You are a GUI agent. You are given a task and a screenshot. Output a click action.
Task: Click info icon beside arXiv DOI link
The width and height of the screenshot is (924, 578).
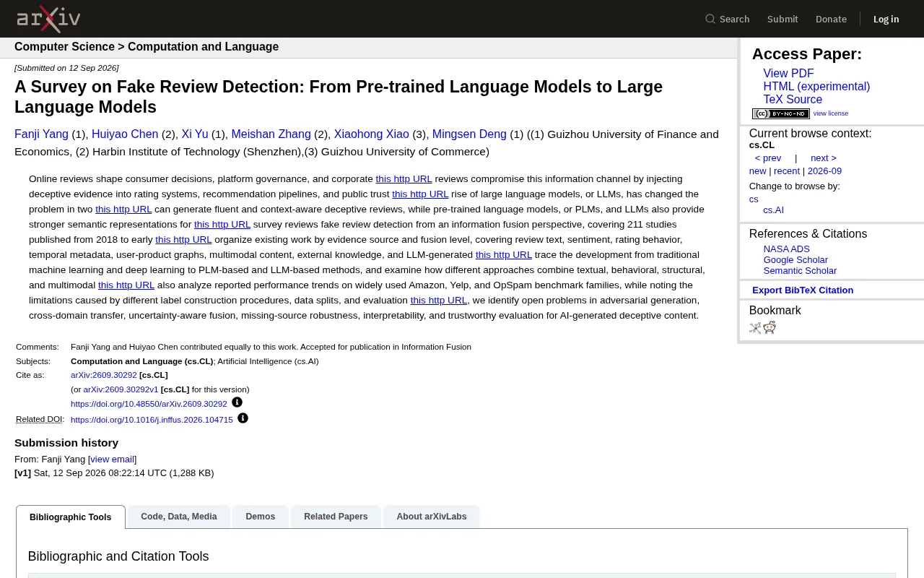[x=237, y=402]
